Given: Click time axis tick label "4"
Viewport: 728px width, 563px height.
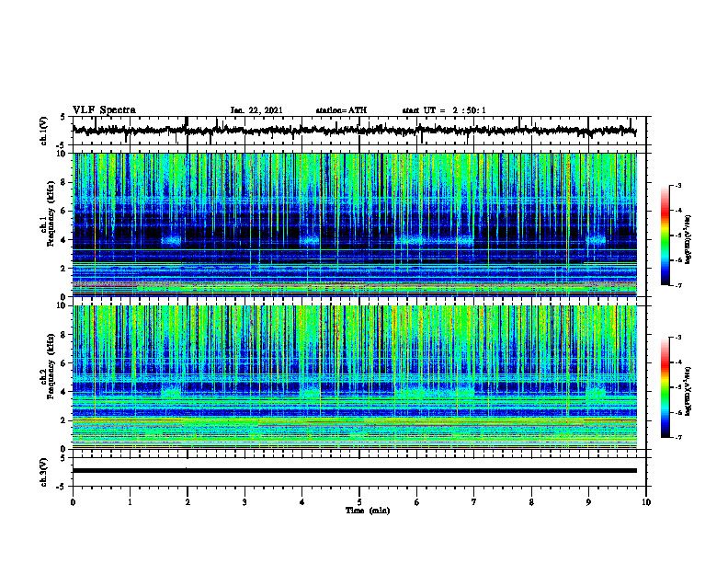Looking at the screenshot, I should (x=302, y=502).
